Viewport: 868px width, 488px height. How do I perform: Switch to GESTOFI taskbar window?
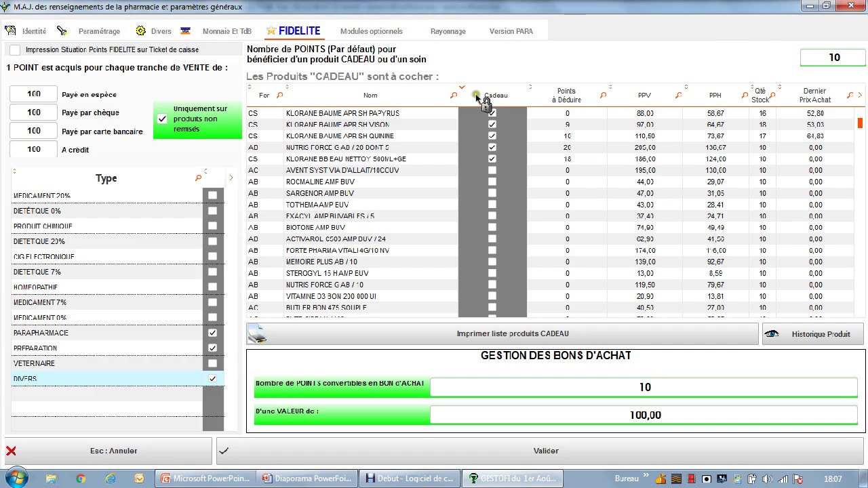[x=512, y=479]
